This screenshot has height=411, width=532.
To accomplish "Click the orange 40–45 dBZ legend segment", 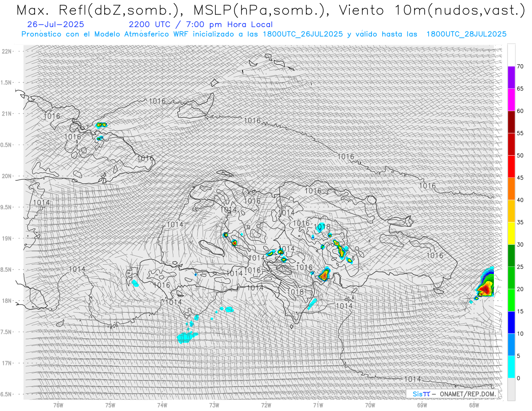I will pyautogui.click(x=511, y=188).
